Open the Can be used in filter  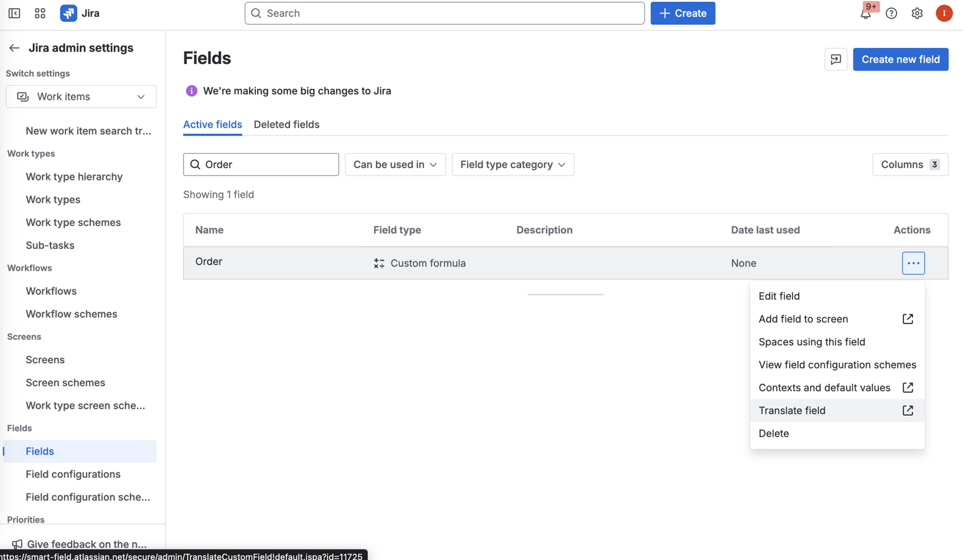[395, 164]
